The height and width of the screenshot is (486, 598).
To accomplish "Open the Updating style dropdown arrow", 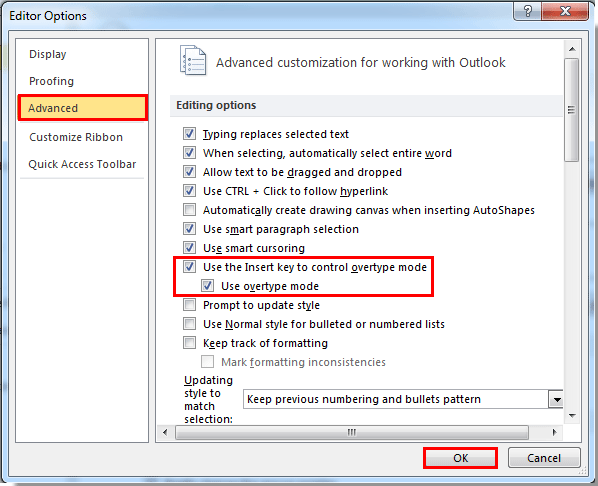I will tap(556, 399).
